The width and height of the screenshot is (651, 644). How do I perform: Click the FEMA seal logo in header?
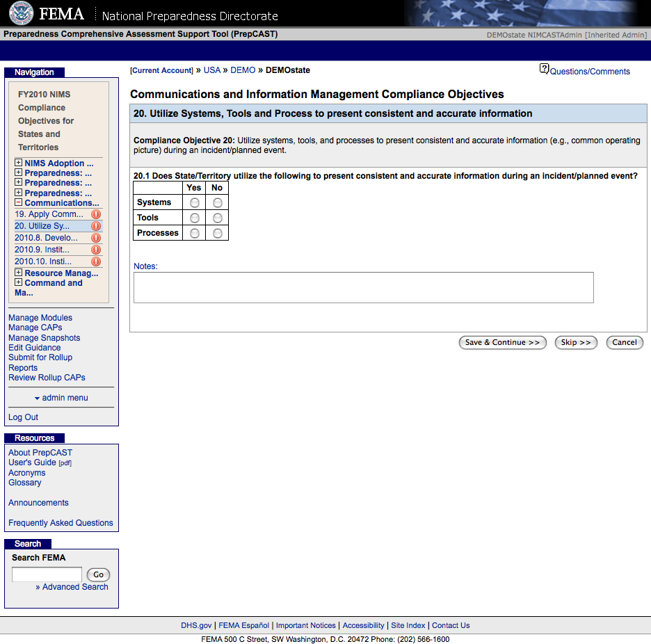click(21, 13)
